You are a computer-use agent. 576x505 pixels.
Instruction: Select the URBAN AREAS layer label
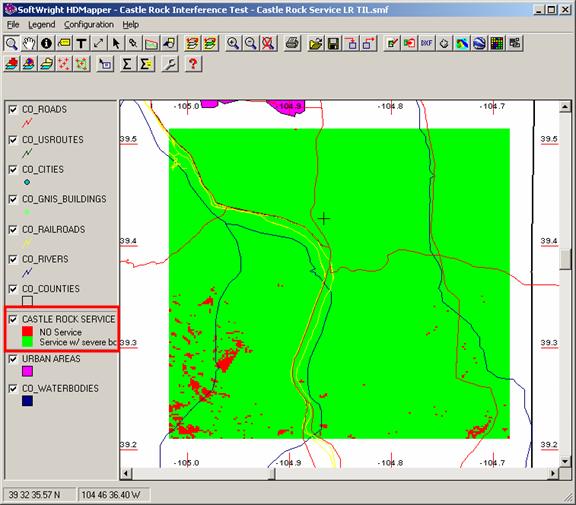pyautogui.click(x=51, y=359)
